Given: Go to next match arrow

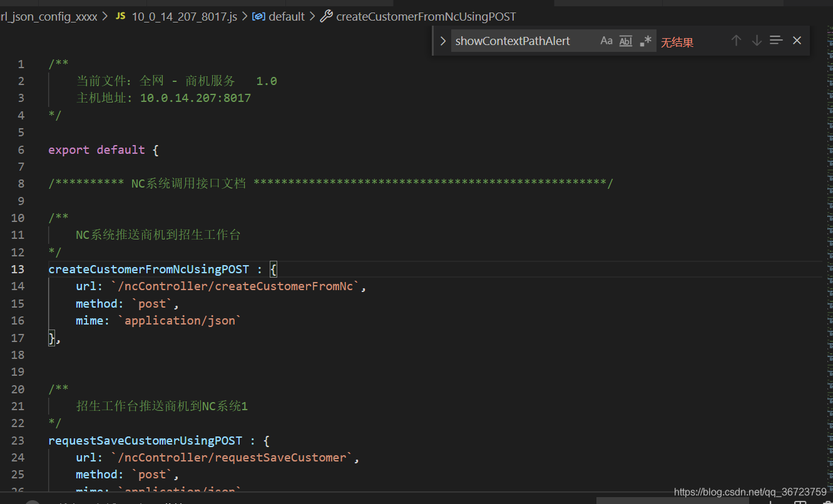Looking at the screenshot, I should click(x=757, y=40).
